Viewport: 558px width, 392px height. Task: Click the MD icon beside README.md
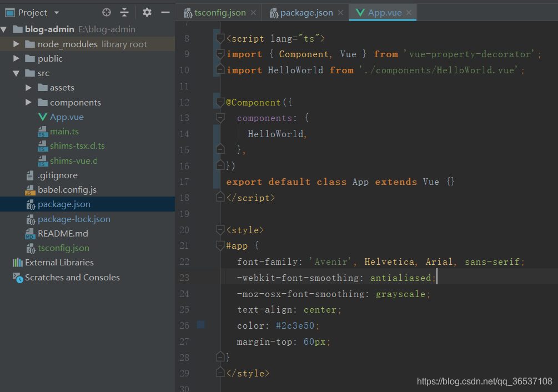click(x=30, y=234)
